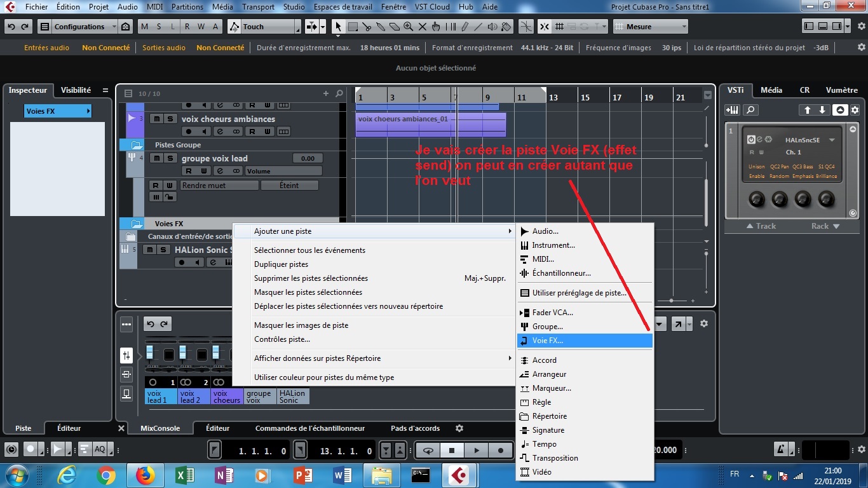Click Rack button in VSTi rack
Screen dimensions: 868x488
click(825, 226)
